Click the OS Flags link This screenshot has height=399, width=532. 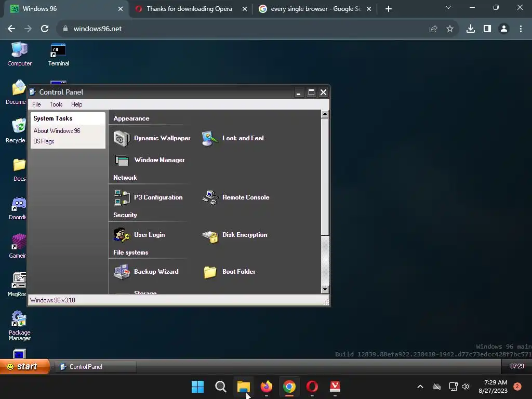pyautogui.click(x=44, y=141)
